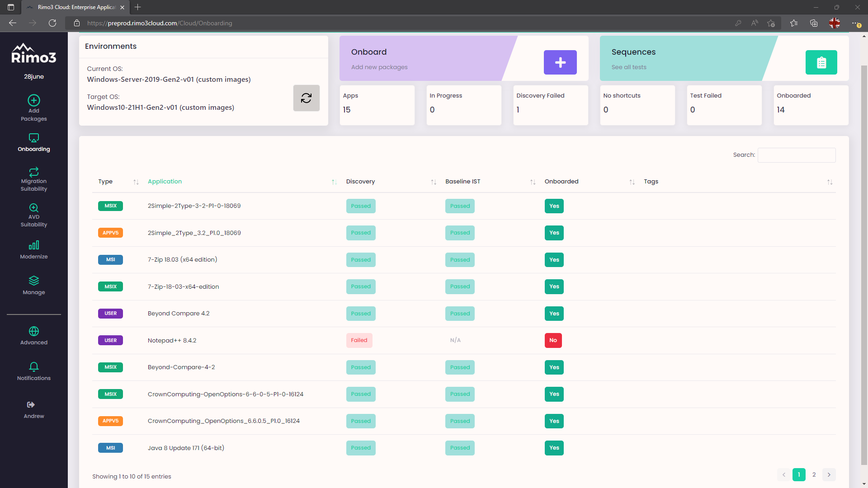Click the Andrew logout icon
868x488 pixels.
coord(31,405)
